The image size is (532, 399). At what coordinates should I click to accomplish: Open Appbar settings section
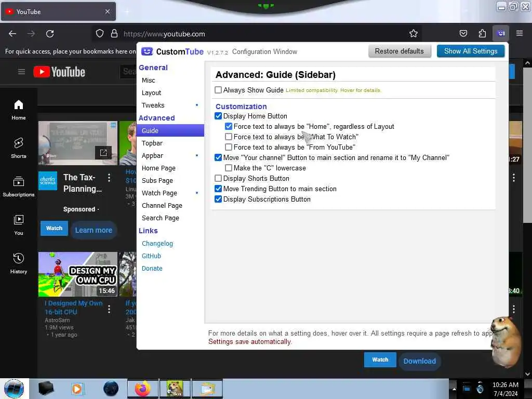170,156
